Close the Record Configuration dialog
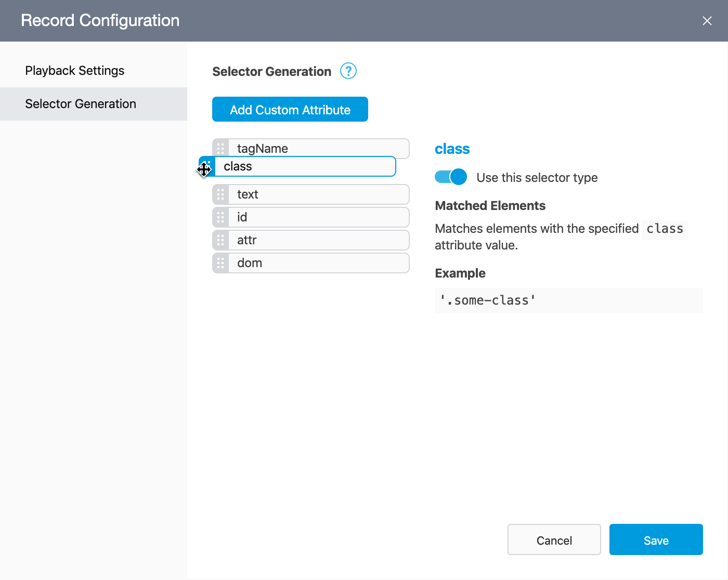728x580 pixels. coord(707,21)
